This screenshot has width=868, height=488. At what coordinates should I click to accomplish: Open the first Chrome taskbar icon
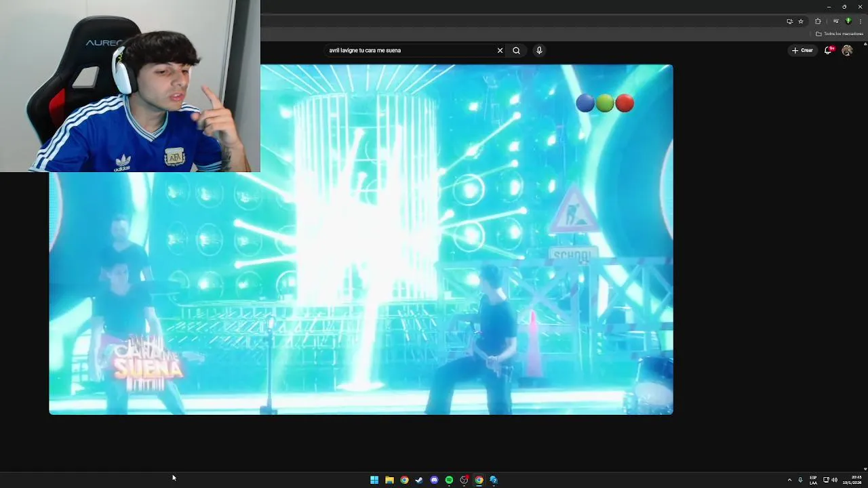[404, 480]
